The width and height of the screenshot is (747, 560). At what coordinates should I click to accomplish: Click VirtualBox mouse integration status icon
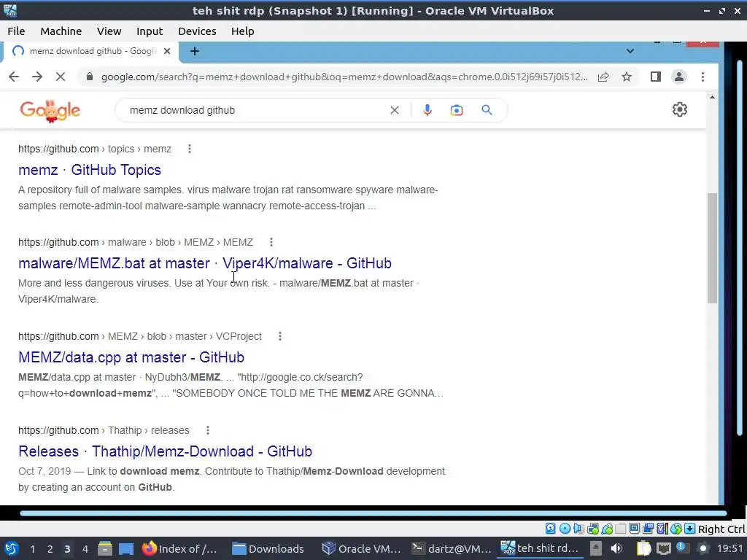coord(676,529)
